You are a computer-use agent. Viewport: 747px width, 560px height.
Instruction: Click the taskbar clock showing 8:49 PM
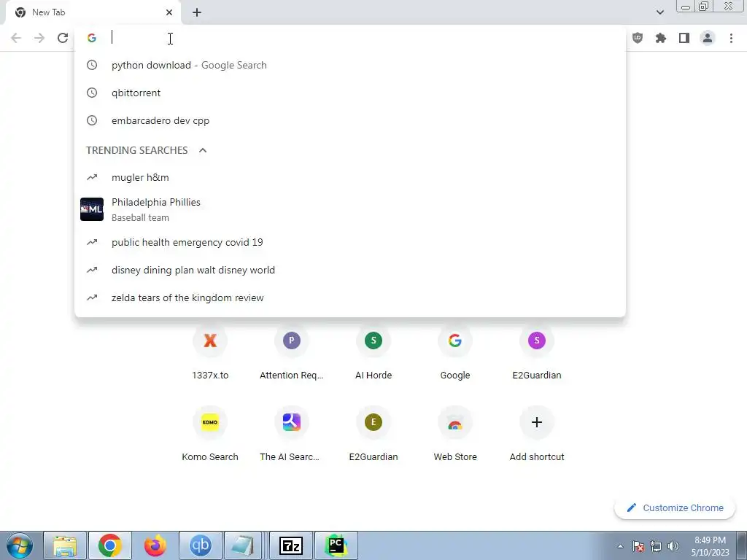(710, 546)
